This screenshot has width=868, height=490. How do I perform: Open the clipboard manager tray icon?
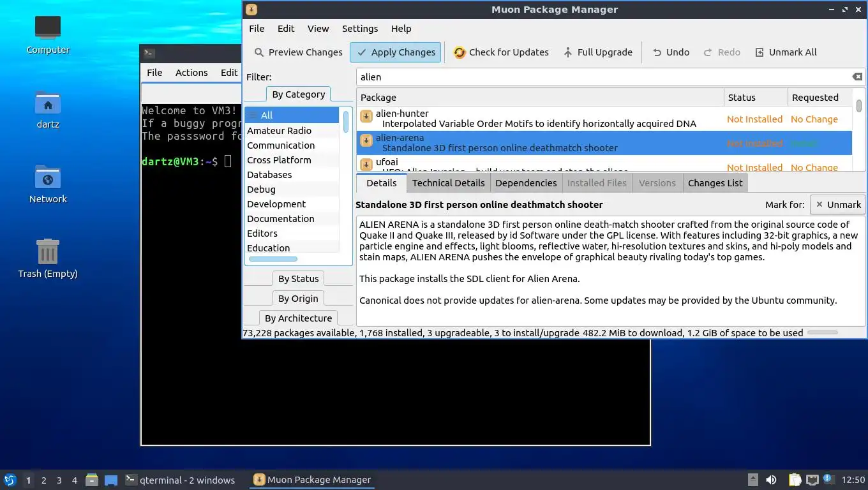pyautogui.click(x=795, y=480)
